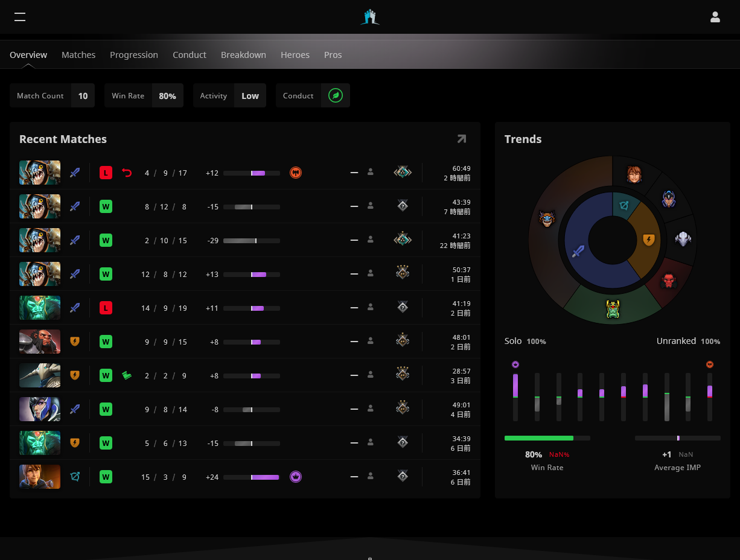Select lightning shield role segment in Trends wheel

pos(649,240)
